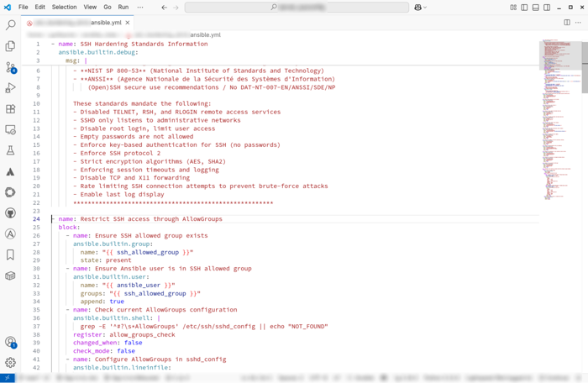
Task: Open the Go menu
Action: [x=108, y=7]
